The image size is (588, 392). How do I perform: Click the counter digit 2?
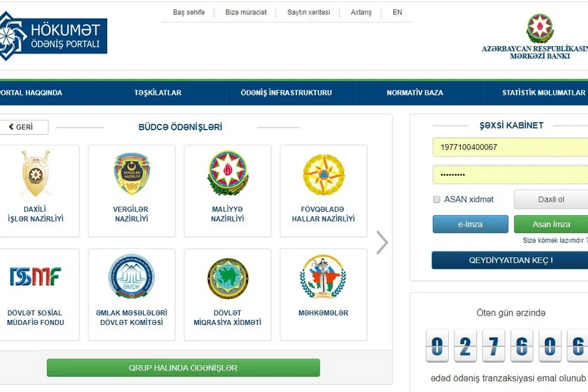(465, 346)
